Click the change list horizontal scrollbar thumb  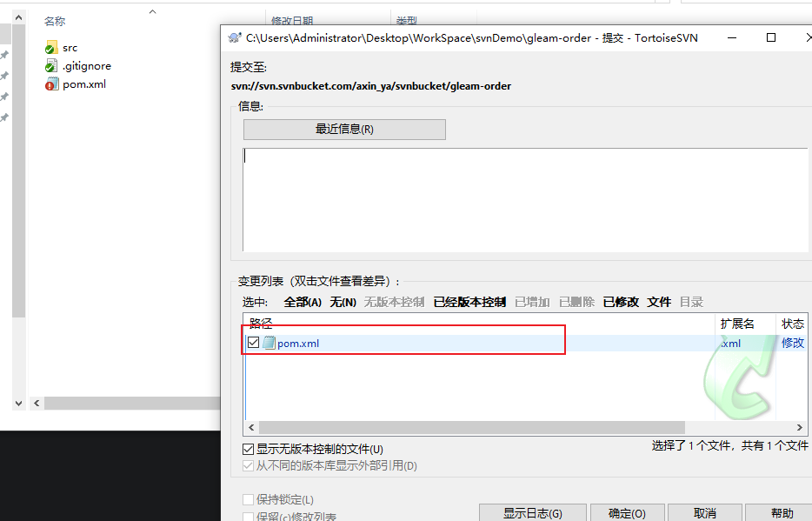472,427
